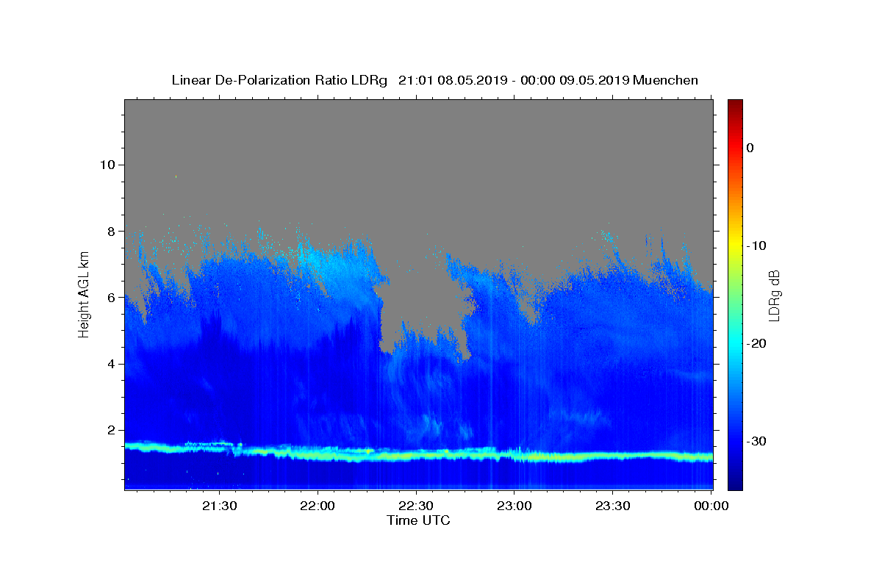Click the 21:30 time tick label
882x588 pixels.
[x=219, y=506]
